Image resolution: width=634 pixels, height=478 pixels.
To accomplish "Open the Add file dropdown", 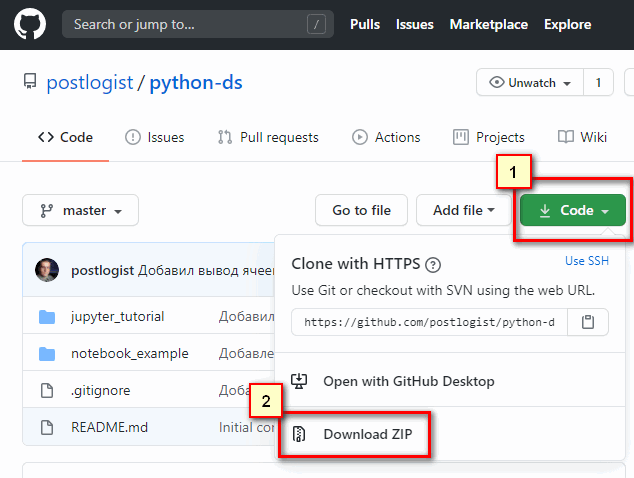I will 463,210.
